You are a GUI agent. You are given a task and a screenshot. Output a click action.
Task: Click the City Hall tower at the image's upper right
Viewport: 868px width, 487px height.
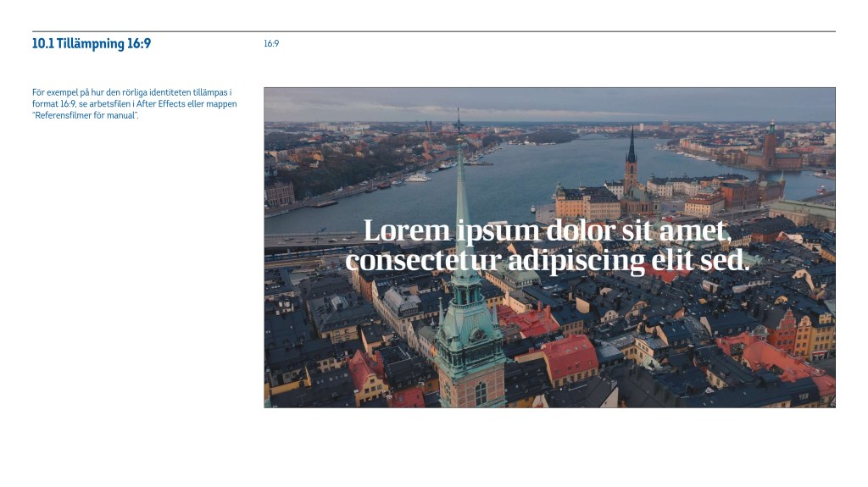pyautogui.click(x=771, y=144)
